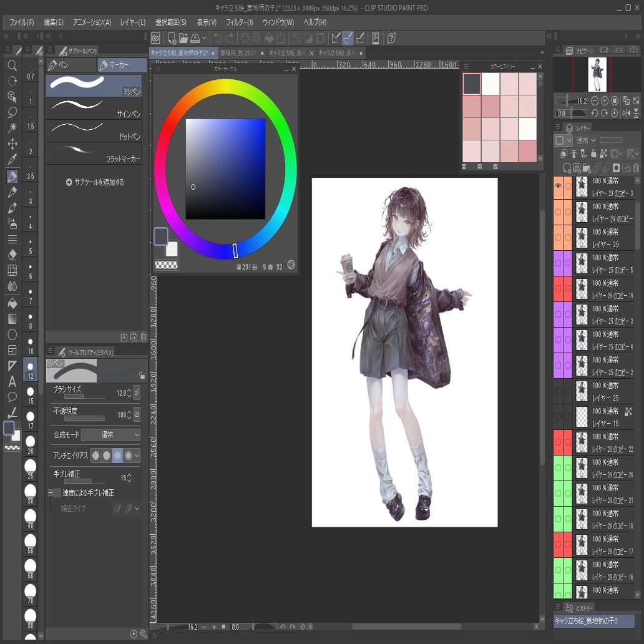Open the フィルター(I) menu

240,22
